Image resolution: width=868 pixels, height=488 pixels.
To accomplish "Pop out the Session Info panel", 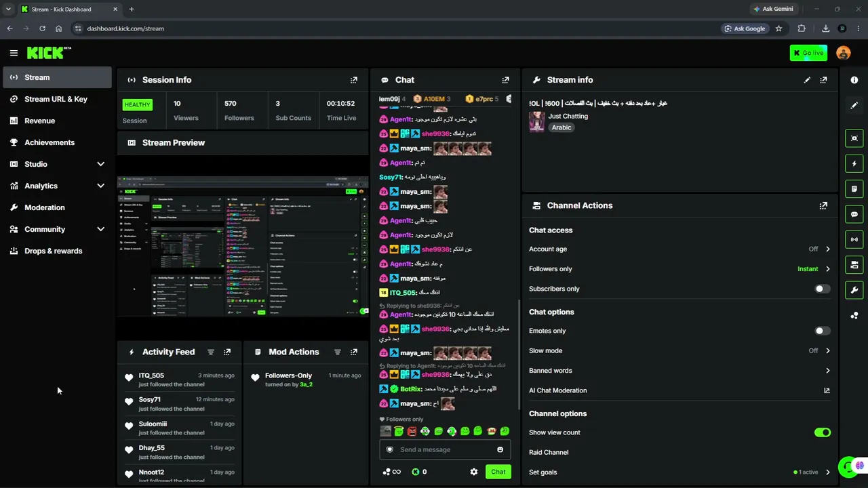I will click(x=353, y=80).
